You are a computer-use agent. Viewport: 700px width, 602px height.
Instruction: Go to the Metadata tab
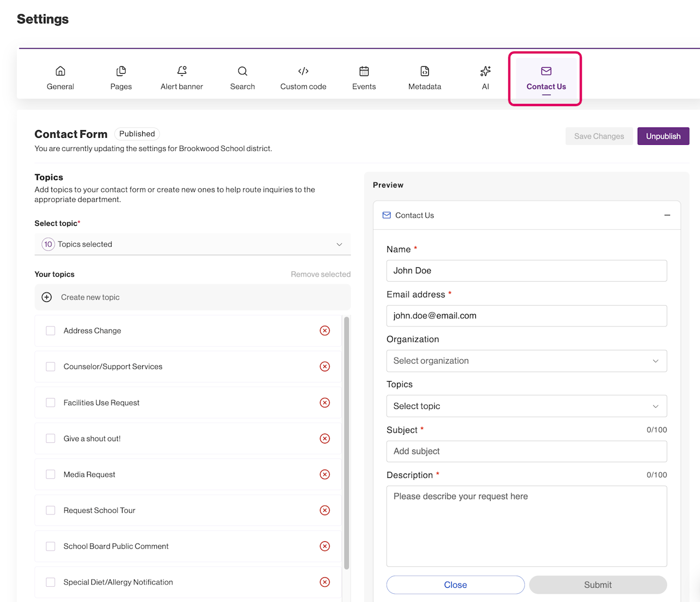pyautogui.click(x=424, y=78)
